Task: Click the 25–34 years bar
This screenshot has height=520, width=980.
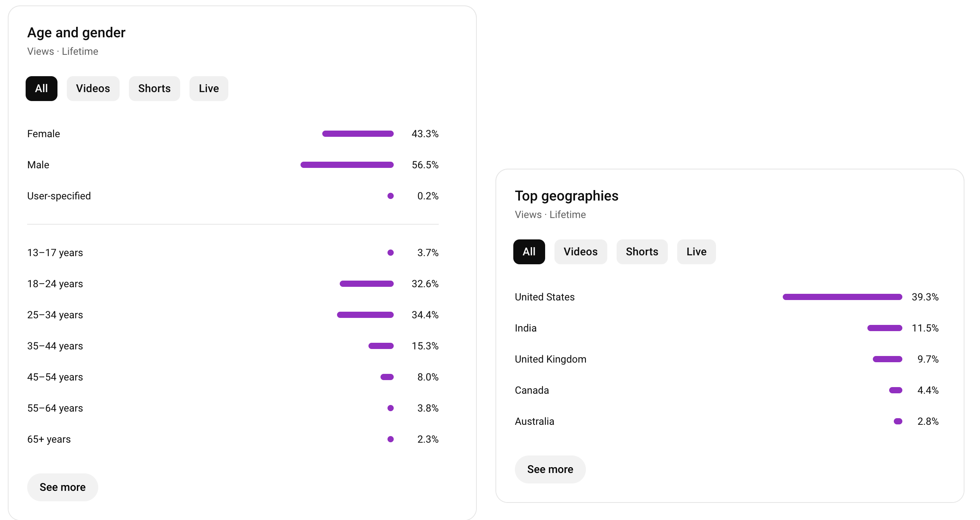Action: (x=365, y=315)
